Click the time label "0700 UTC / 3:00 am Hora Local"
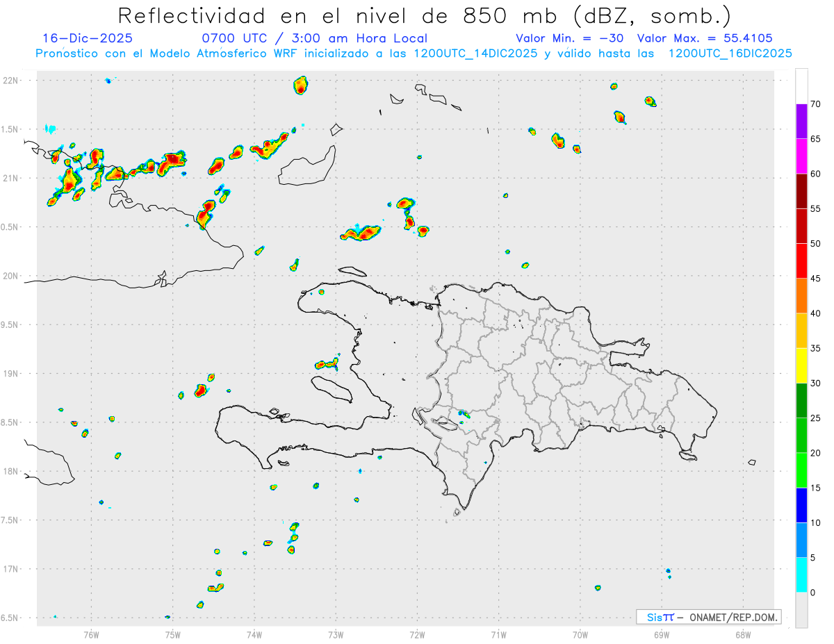Screen dimensions: 834x644 [x=314, y=38]
